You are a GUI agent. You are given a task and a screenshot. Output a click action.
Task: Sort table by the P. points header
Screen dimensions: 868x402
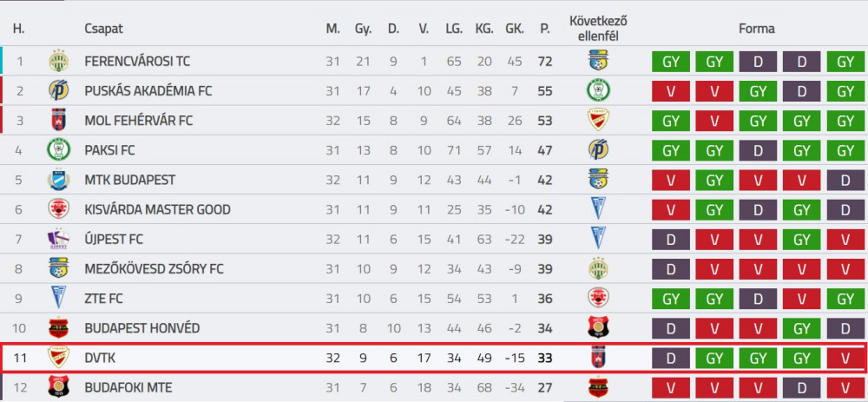tap(545, 29)
